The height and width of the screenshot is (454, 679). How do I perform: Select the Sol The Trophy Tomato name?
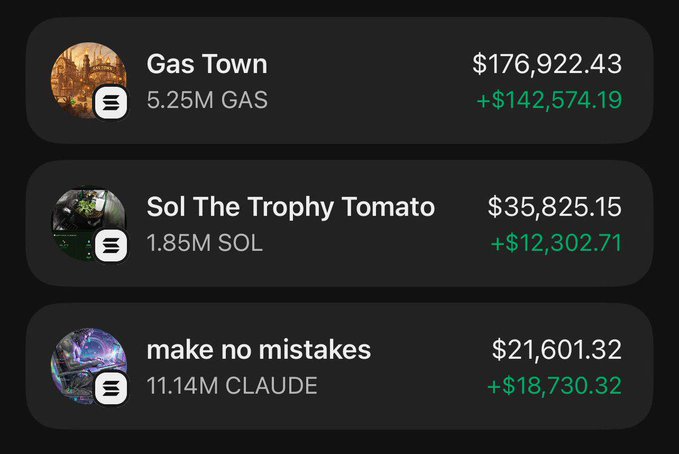pos(290,207)
